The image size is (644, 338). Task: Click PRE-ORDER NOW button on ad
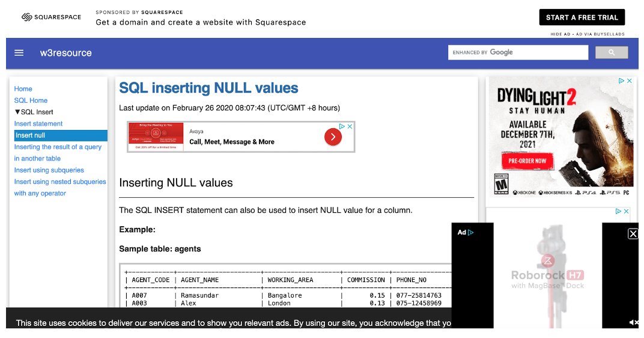[527, 161]
